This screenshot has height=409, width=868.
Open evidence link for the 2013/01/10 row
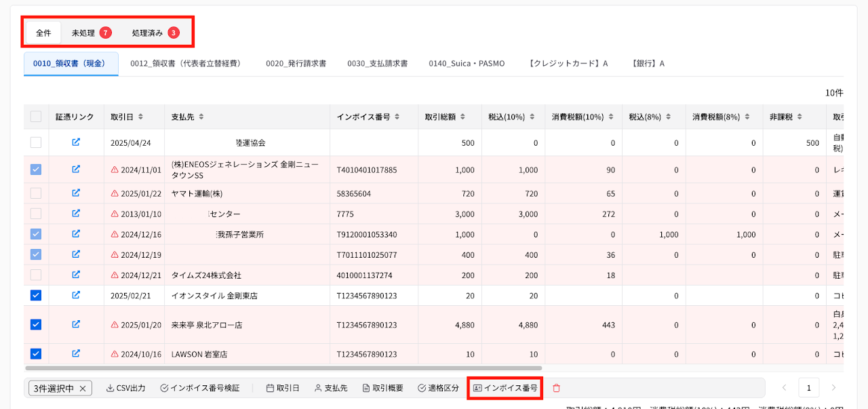(x=76, y=214)
